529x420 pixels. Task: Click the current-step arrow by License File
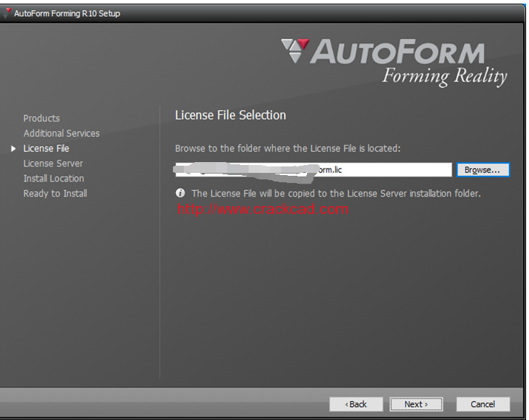coord(13,148)
